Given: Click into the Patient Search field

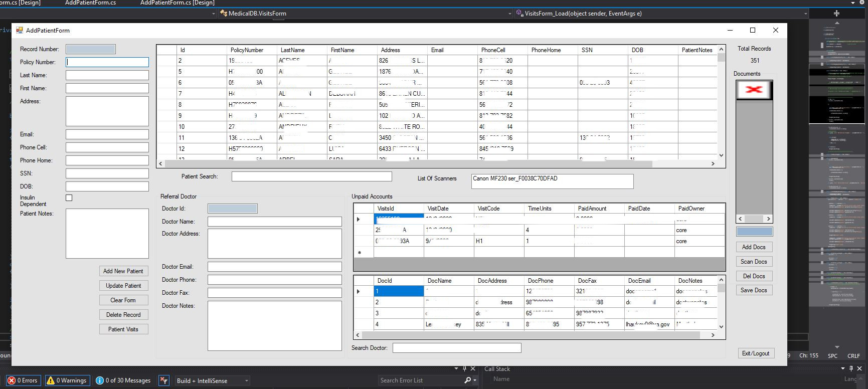Looking at the screenshot, I should 311,176.
